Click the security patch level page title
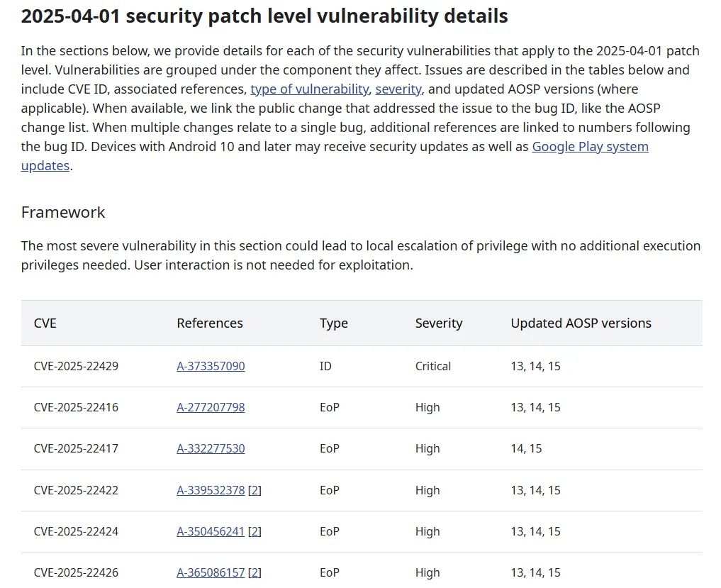Screen dimensions: 721x588 click(264, 16)
